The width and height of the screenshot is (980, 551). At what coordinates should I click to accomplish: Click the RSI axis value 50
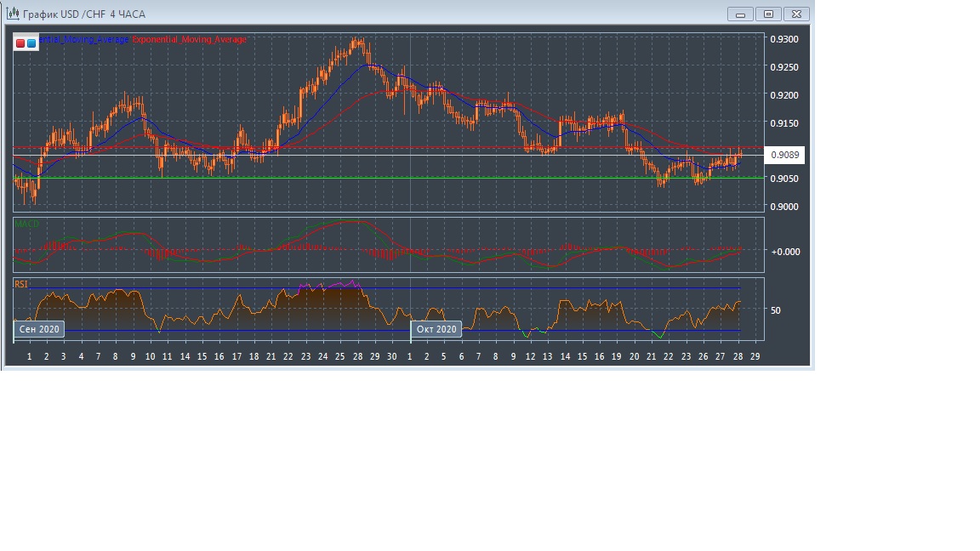(775, 310)
